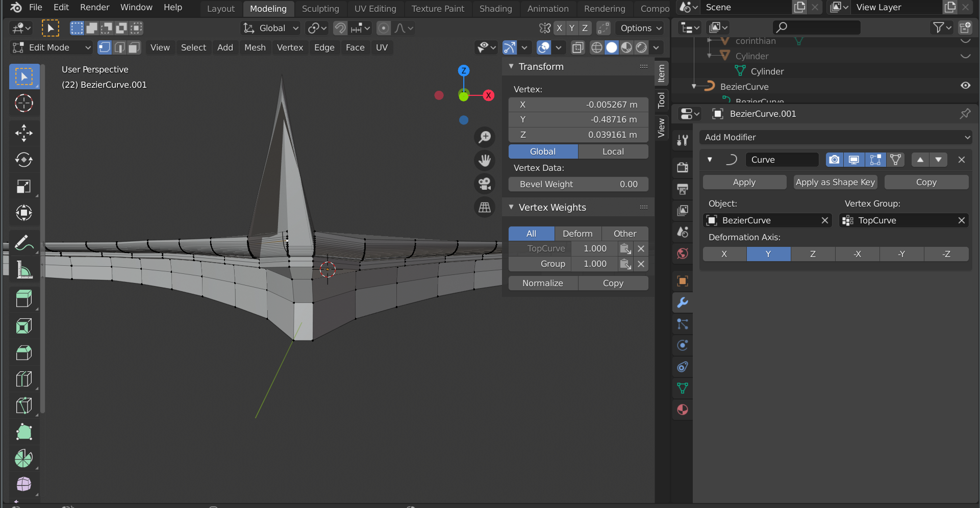This screenshot has width=980, height=508.
Task: Select the Select Box tool
Action: pos(24,77)
